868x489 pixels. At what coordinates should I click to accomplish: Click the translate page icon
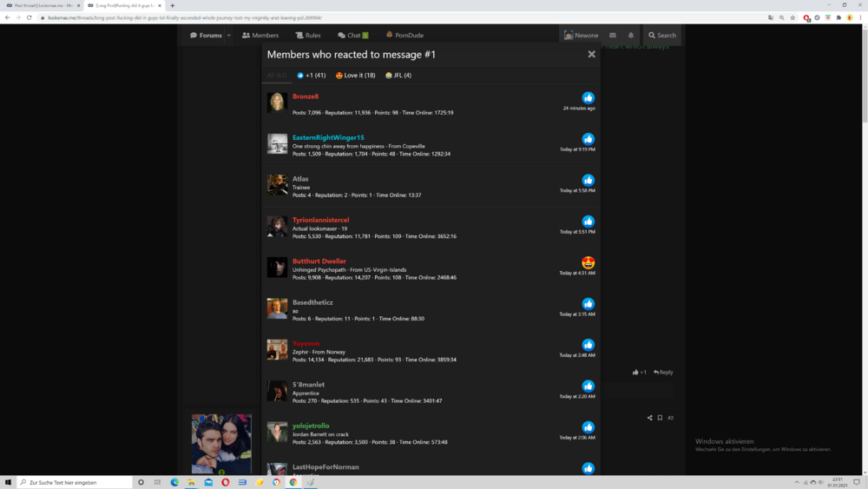(771, 17)
